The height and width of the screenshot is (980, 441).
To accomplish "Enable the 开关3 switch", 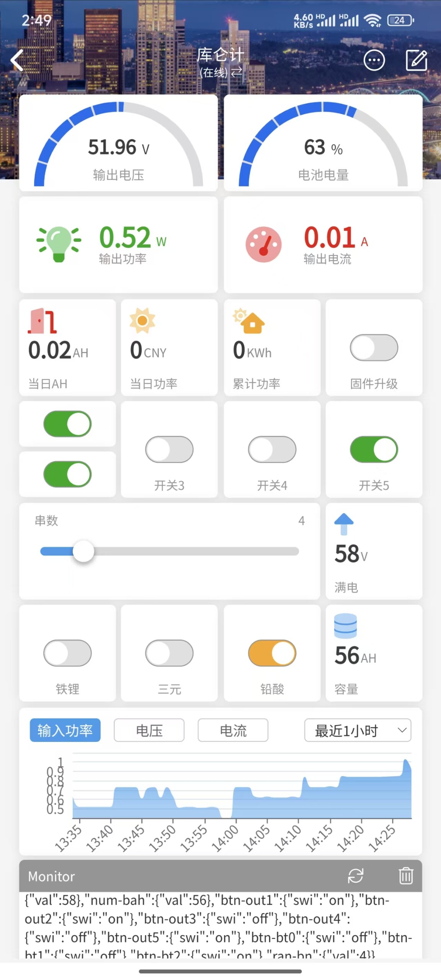I will click(169, 449).
